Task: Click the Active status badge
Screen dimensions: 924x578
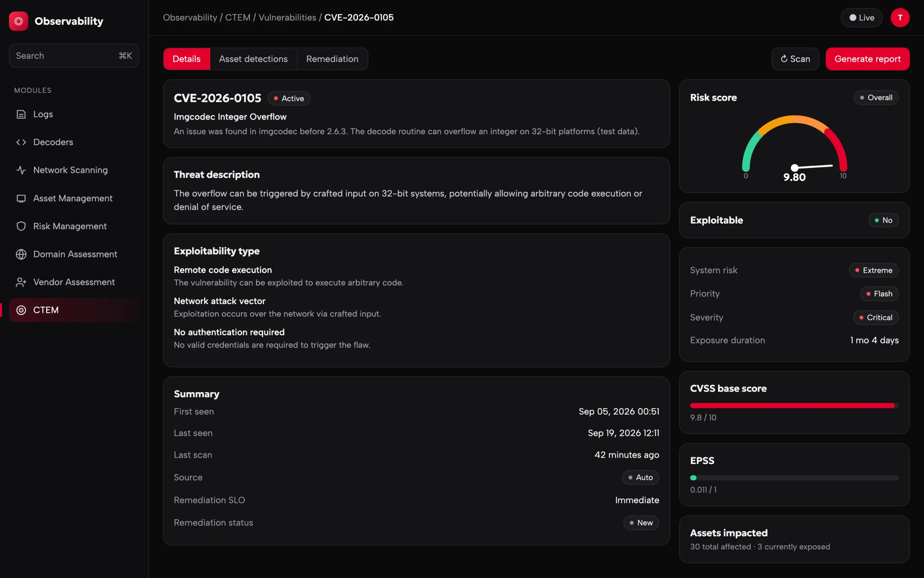Action: 289,98
